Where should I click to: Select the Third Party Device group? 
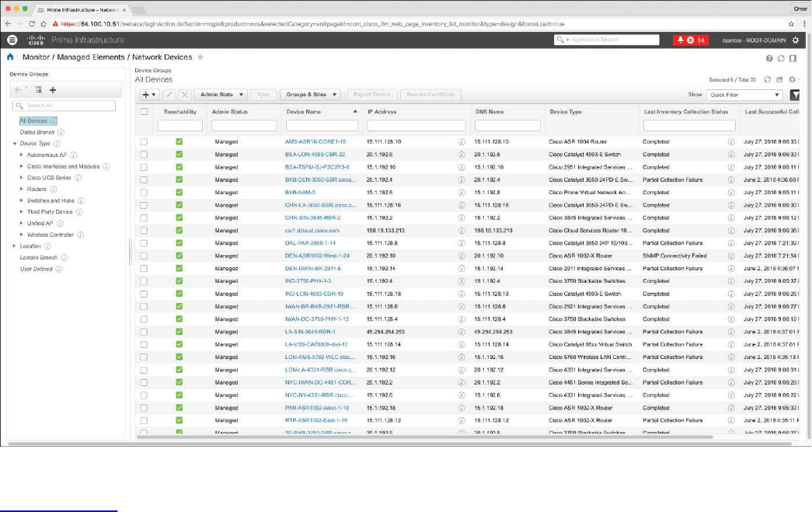[50, 212]
